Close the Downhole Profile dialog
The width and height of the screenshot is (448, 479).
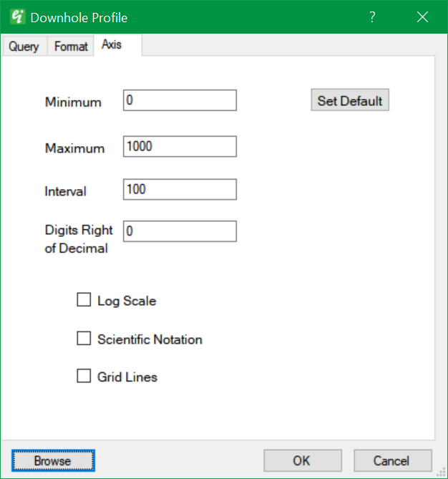coord(423,17)
